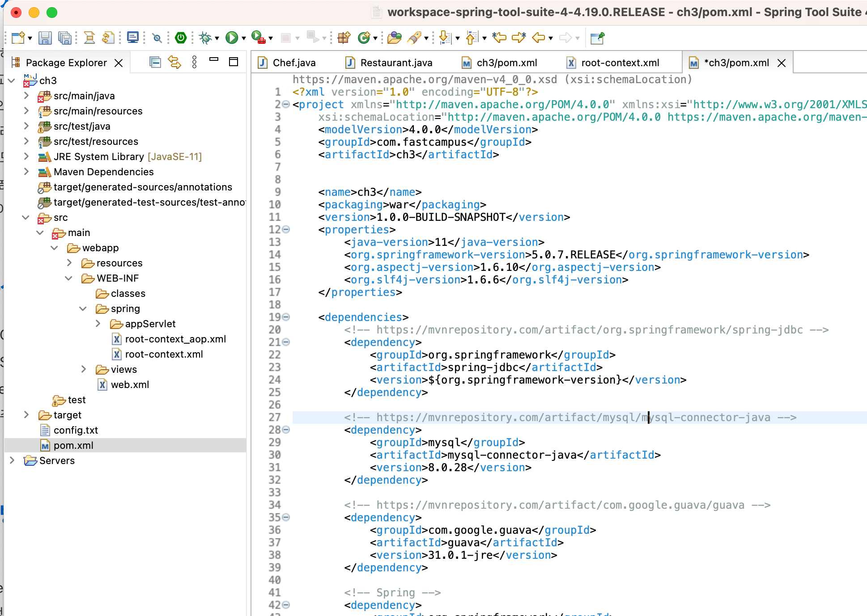Click the Back navigation arrow icon
The width and height of the screenshot is (867, 616).
(x=539, y=38)
